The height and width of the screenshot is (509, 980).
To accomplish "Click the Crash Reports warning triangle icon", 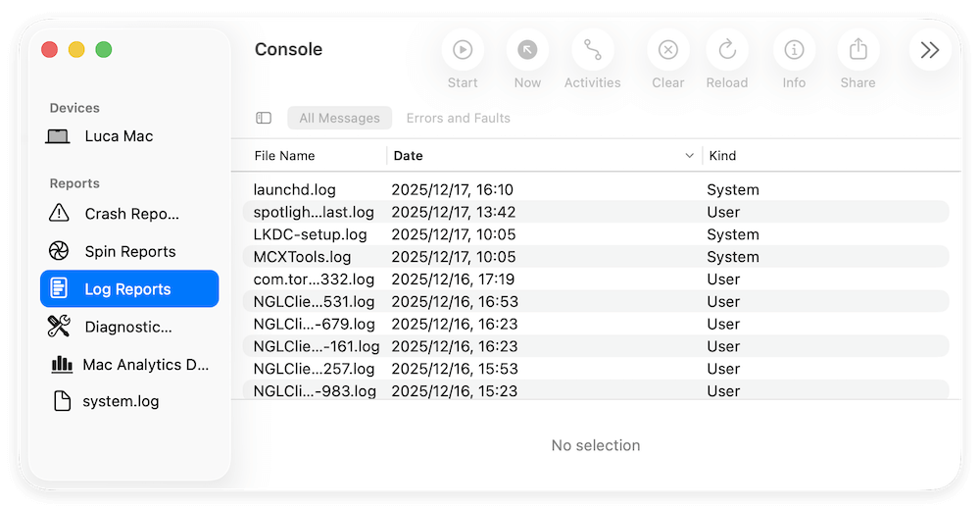I will click(59, 213).
